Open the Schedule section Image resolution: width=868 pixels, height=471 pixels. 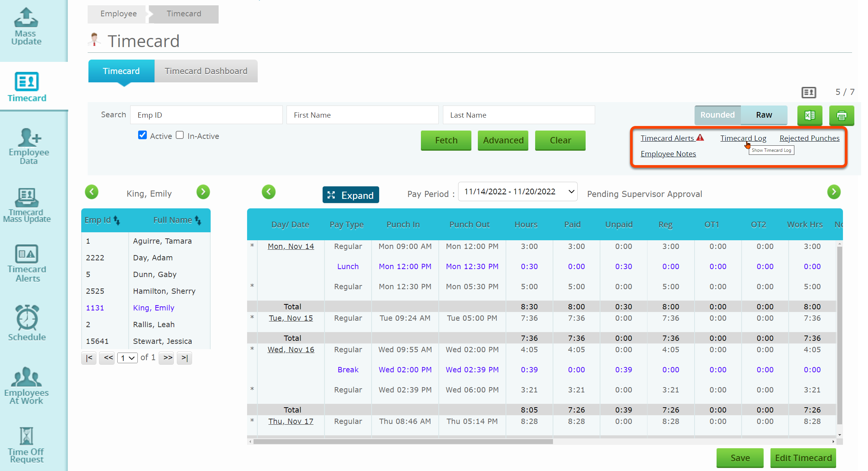click(27, 322)
